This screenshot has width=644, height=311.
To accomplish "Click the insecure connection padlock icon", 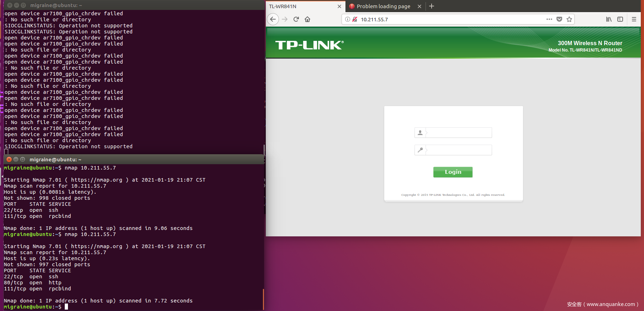I will pyautogui.click(x=355, y=19).
